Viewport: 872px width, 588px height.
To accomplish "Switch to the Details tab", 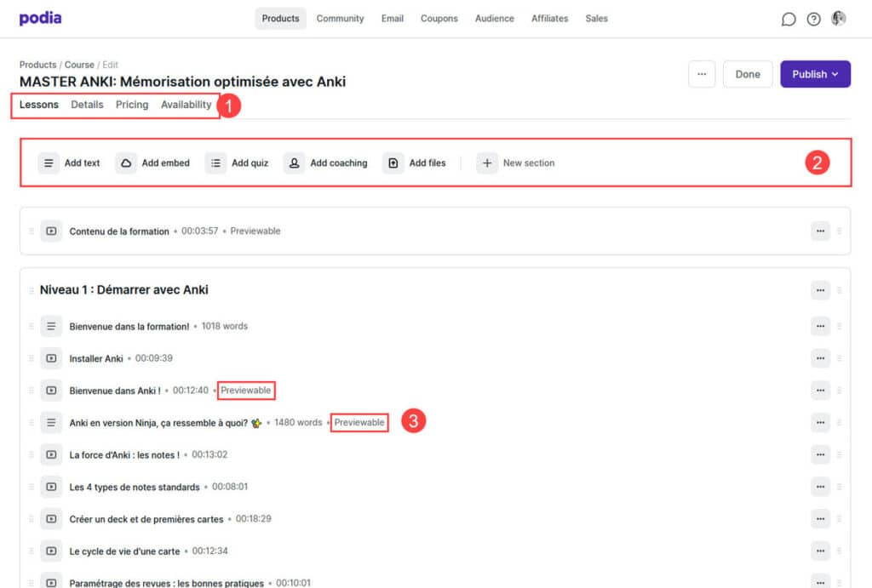I will click(x=87, y=105).
